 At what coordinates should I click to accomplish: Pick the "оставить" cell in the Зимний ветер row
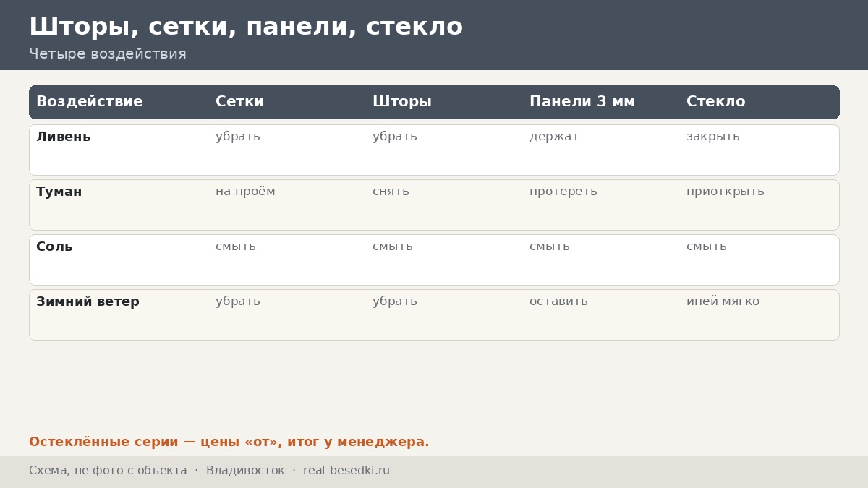[x=558, y=301]
